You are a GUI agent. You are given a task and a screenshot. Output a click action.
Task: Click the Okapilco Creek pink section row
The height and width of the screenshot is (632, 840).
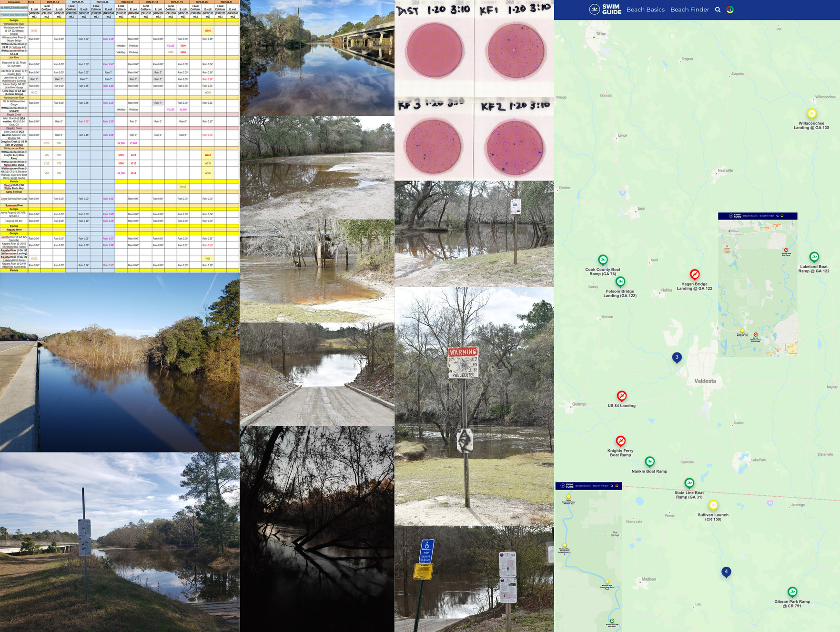pyautogui.click(x=119, y=128)
